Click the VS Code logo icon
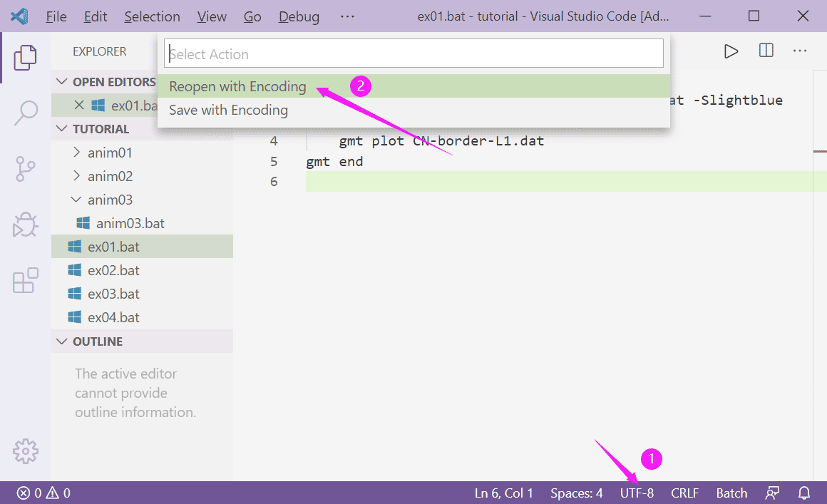Screen dimensions: 827x504 (19, 16)
